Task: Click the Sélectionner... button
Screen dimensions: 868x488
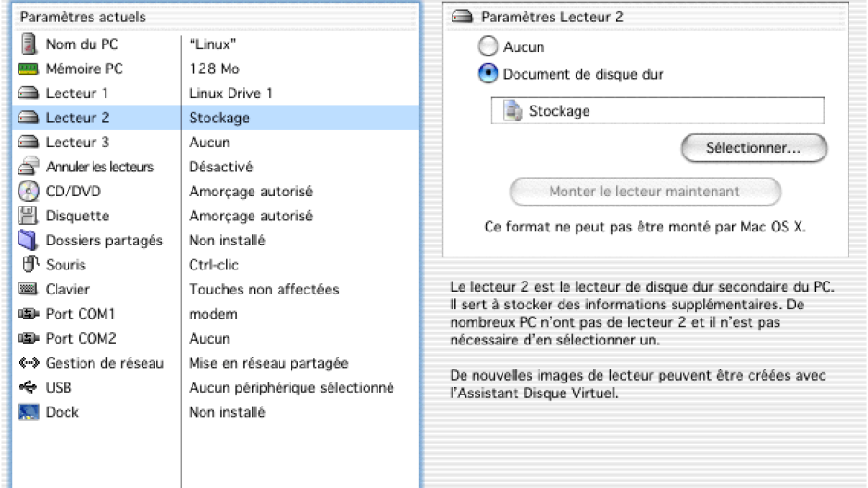Action: (x=754, y=148)
